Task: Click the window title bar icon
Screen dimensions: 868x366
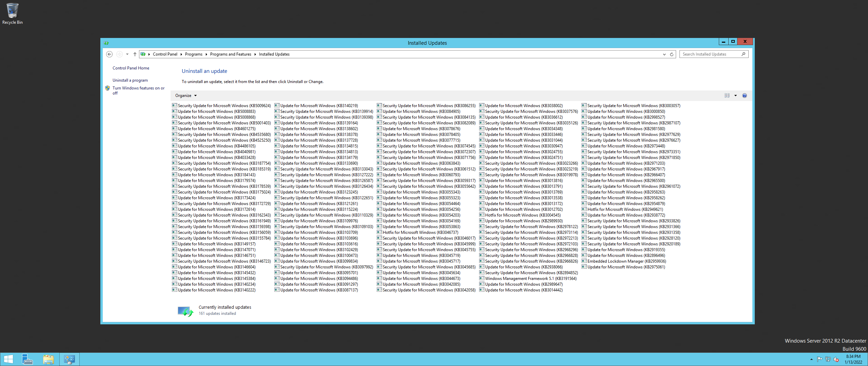Action: [x=106, y=43]
